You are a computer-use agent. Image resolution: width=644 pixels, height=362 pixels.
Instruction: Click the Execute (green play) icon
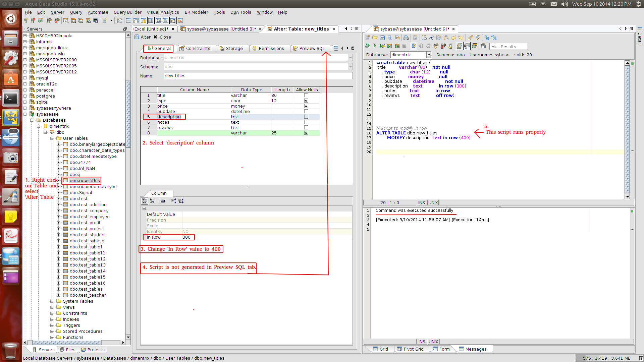click(375, 46)
